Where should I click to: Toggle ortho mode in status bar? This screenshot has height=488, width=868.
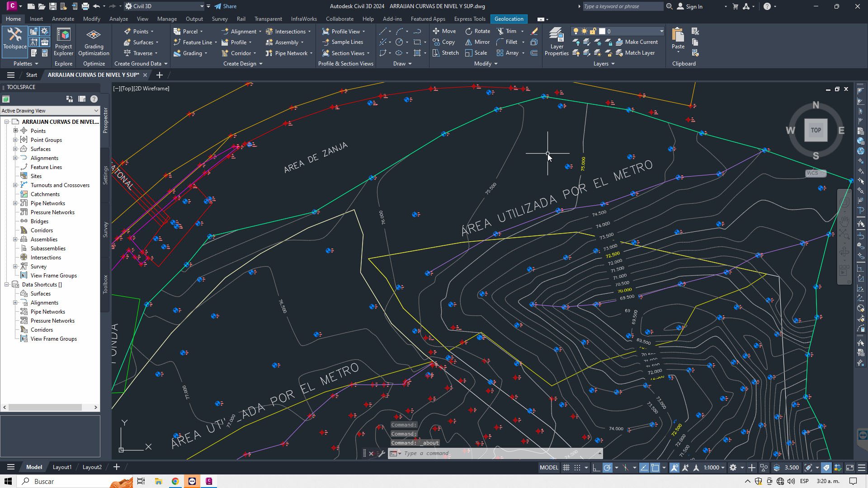[596, 468]
